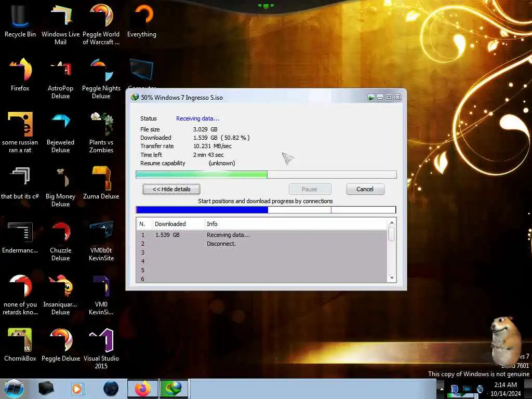Select Peggle Deluxe desktop icon

pos(60,345)
